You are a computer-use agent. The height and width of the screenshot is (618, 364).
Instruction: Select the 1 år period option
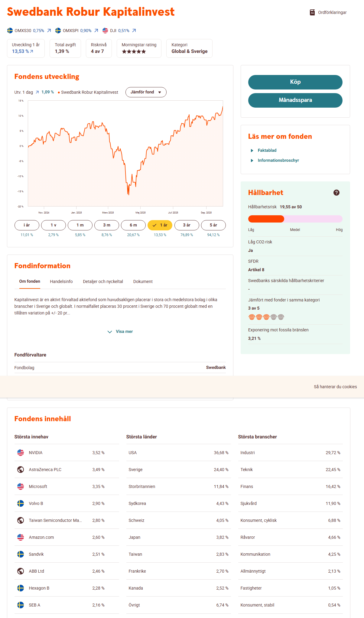tap(160, 225)
